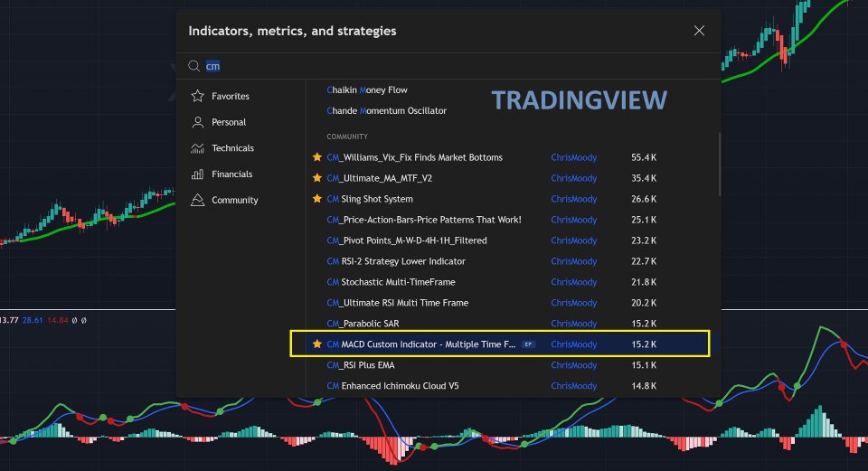Open ChrisMoody profile on RSI-2 Strategy row
Image resolution: width=868 pixels, height=471 pixels.
point(573,261)
